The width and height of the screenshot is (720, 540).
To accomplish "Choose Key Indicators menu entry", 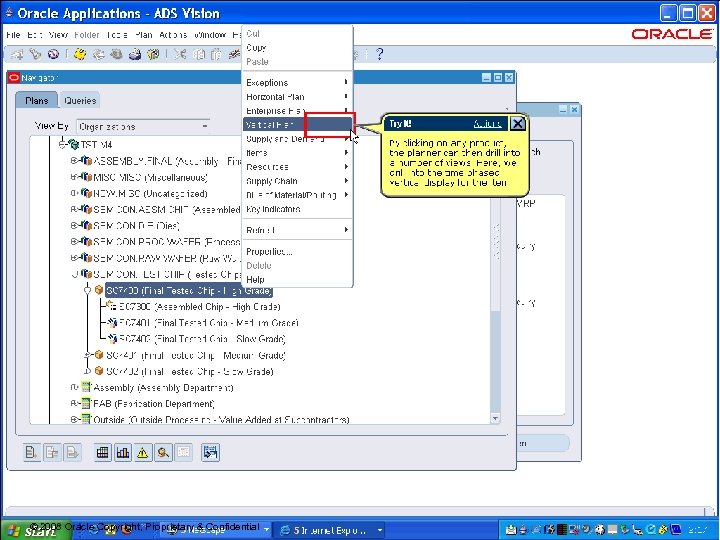I will point(297,209).
